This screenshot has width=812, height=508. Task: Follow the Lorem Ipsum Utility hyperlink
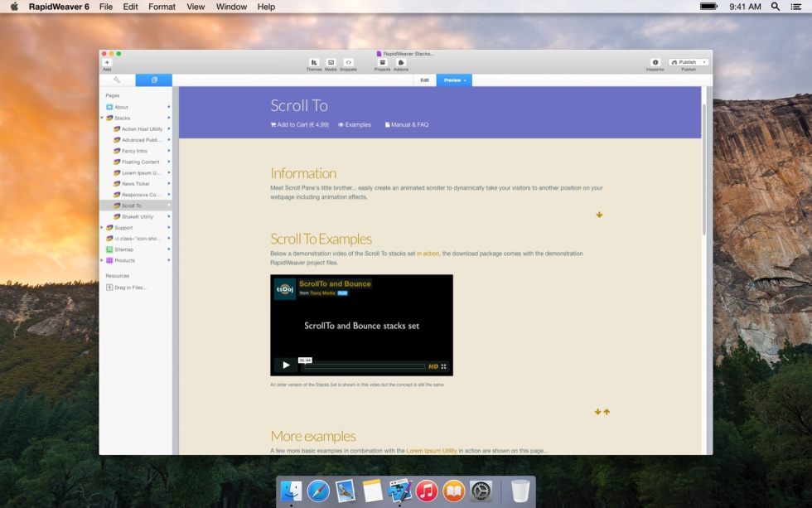[432, 451]
